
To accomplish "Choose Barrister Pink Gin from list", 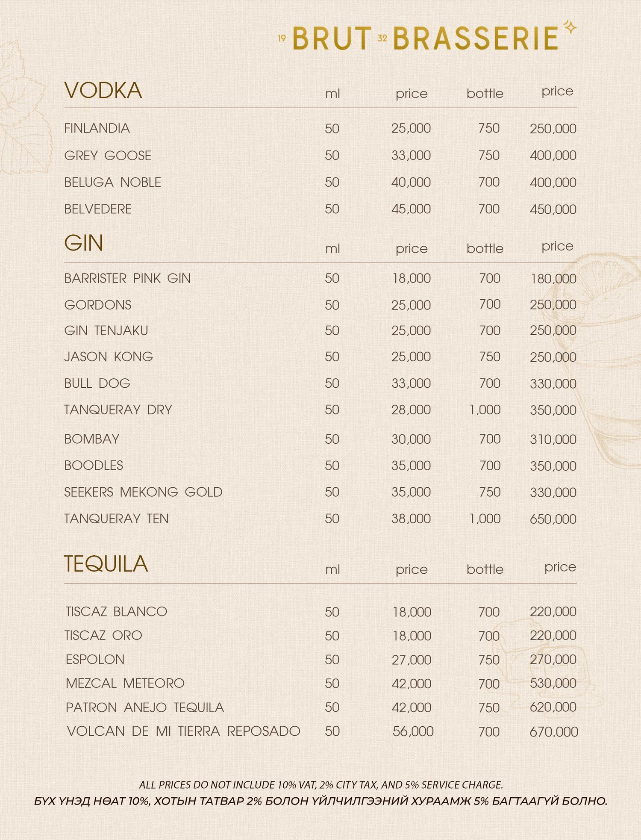I will pyautogui.click(x=127, y=278).
